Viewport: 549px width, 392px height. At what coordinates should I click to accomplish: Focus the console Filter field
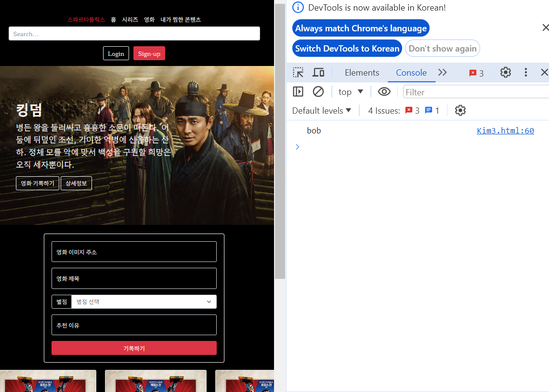(476, 92)
